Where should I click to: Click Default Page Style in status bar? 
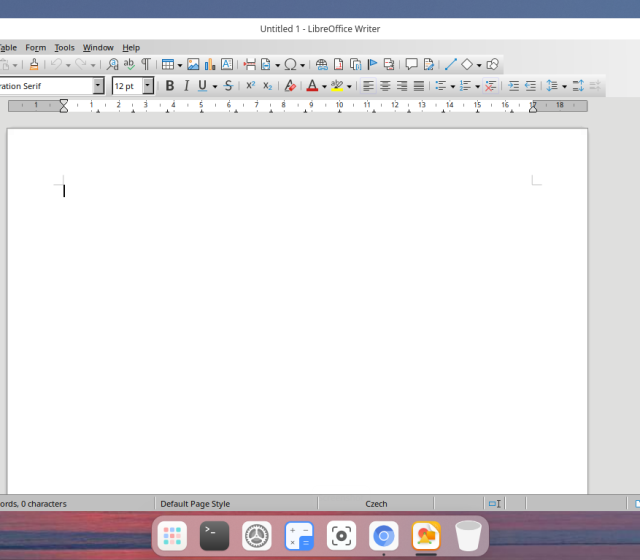195,504
